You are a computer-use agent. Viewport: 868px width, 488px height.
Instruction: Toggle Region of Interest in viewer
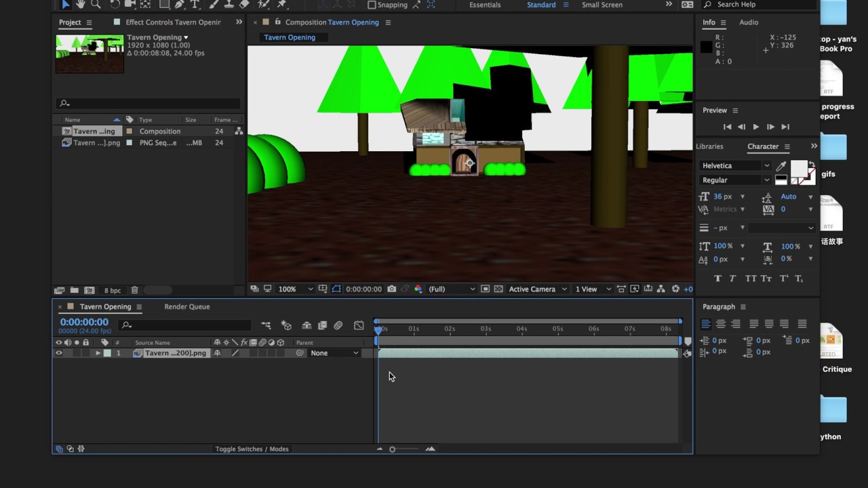point(486,289)
